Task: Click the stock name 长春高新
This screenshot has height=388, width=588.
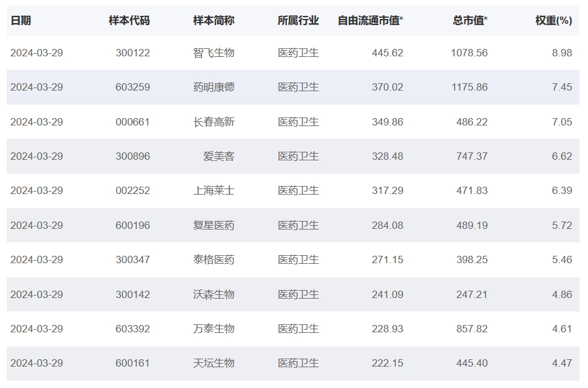Action: coord(214,122)
